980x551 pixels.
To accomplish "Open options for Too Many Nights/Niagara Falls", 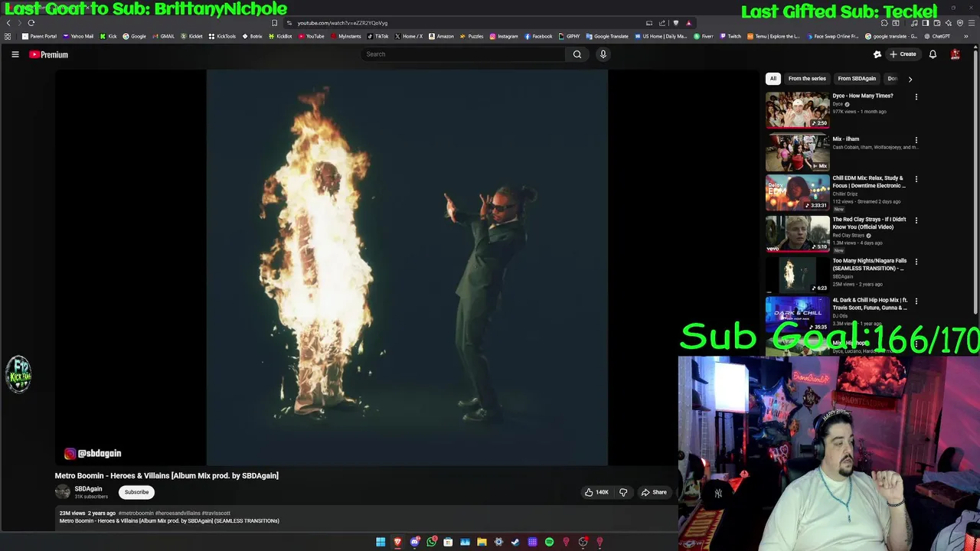I will (x=916, y=262).
